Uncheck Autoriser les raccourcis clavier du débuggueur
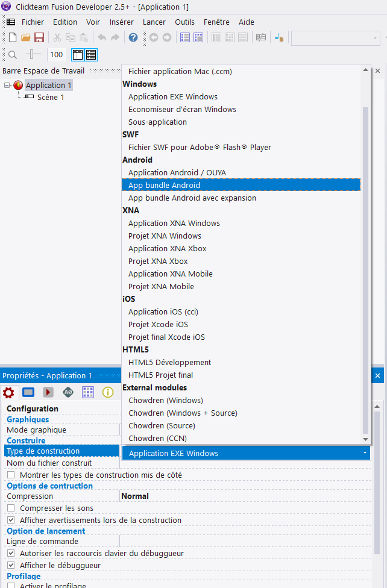This screenshot has width=387, height=588. coord(11,553)
